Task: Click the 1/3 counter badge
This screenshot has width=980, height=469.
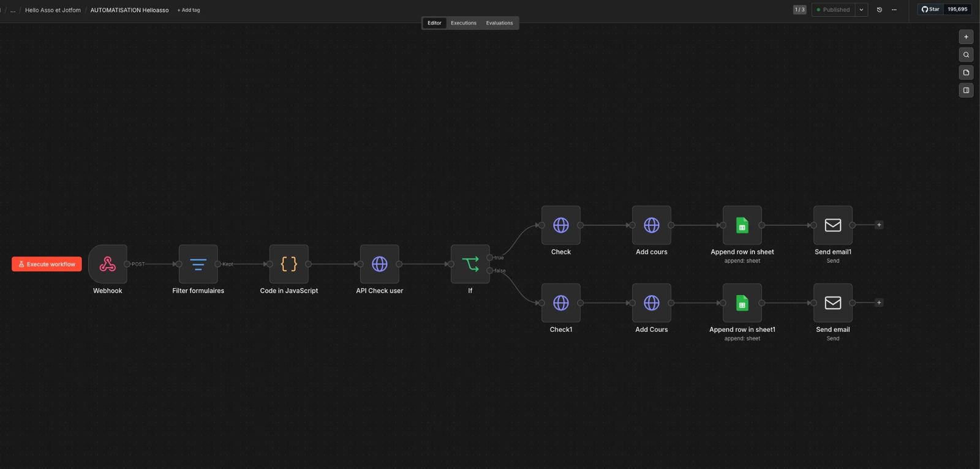Action: tap(800, 10)
